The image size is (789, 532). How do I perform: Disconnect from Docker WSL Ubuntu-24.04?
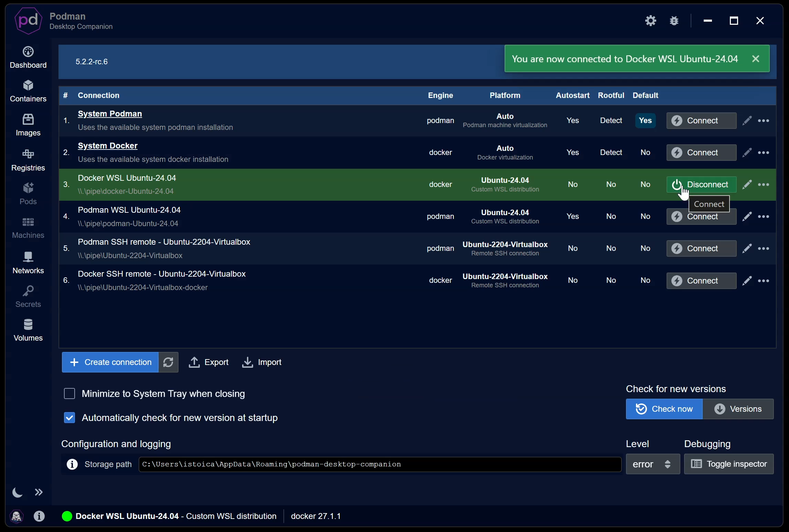pyautogui.click(x=701, y=185)
